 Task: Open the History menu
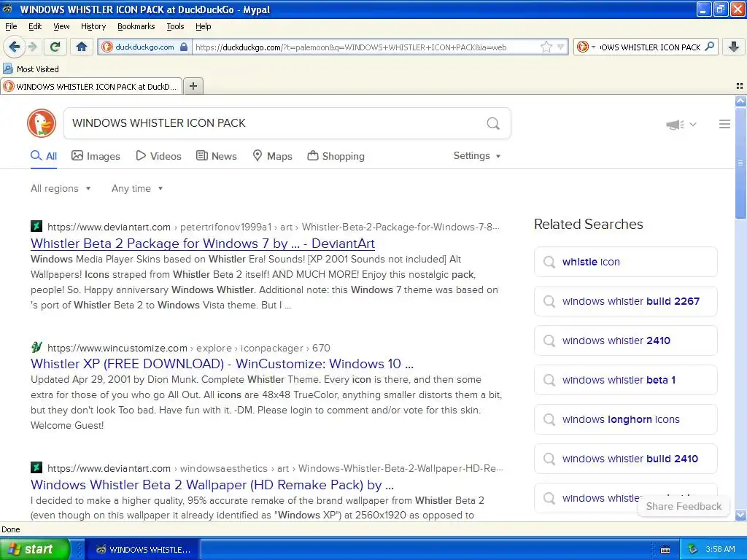pos(93,26)
